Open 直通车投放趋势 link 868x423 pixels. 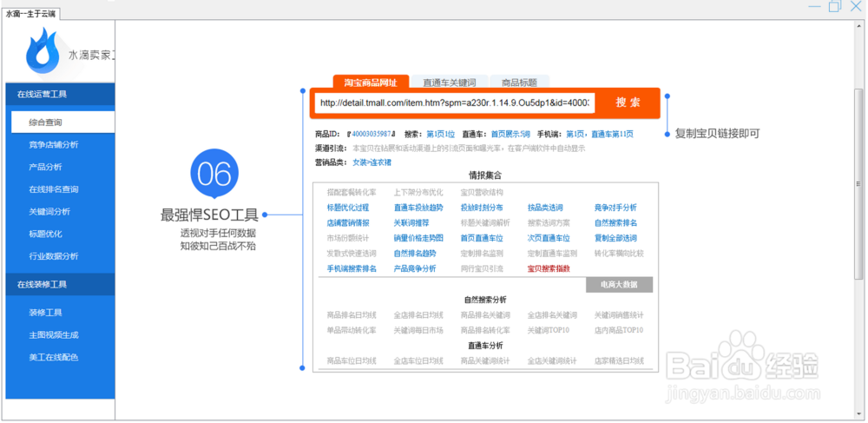(x=418, y=208)
